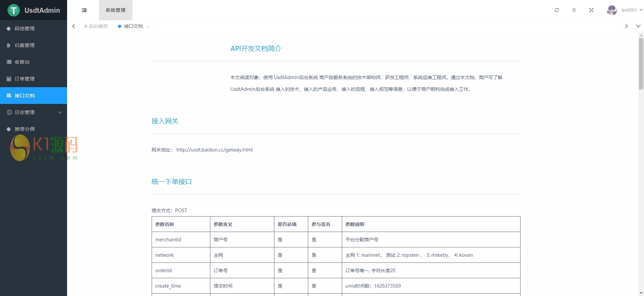Click the API开发文档简介 heading

tap(256, 49)
